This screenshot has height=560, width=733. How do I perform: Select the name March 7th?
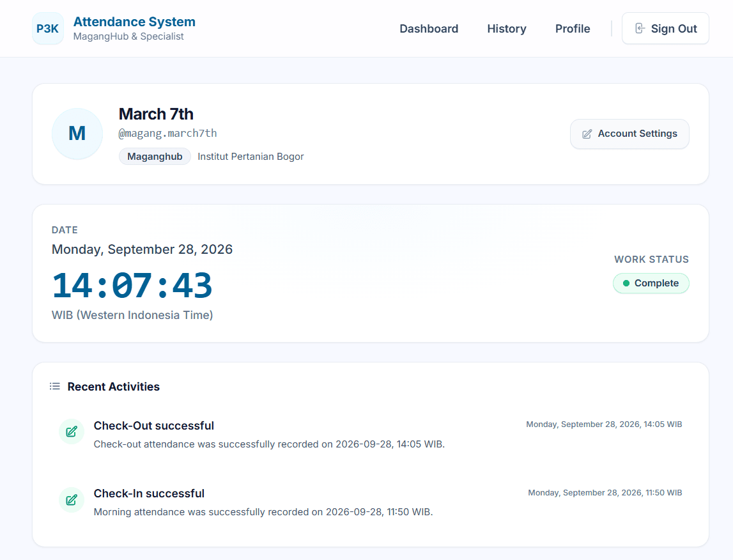(156, 114)
